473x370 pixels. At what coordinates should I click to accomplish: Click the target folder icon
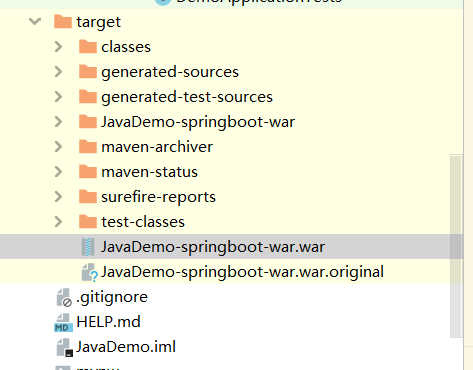63,21
